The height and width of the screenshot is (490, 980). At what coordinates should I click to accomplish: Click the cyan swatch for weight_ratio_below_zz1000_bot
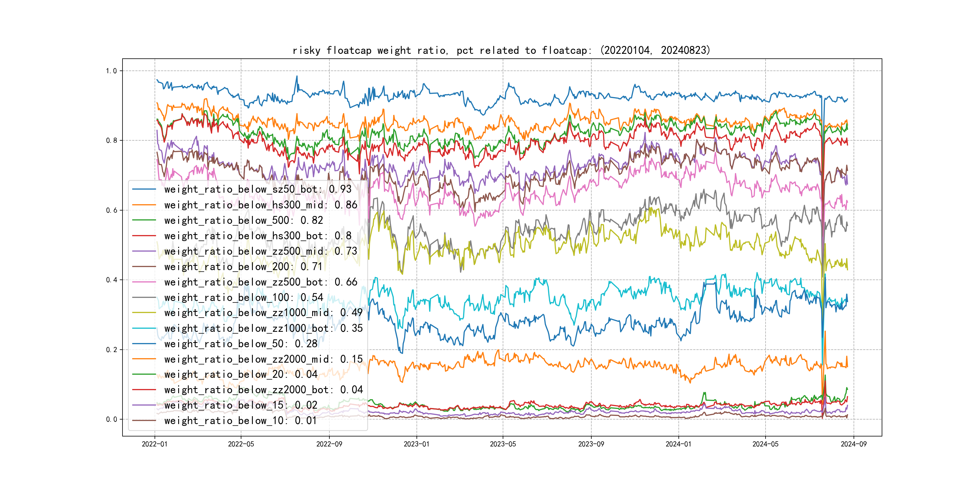coord(144,328)
